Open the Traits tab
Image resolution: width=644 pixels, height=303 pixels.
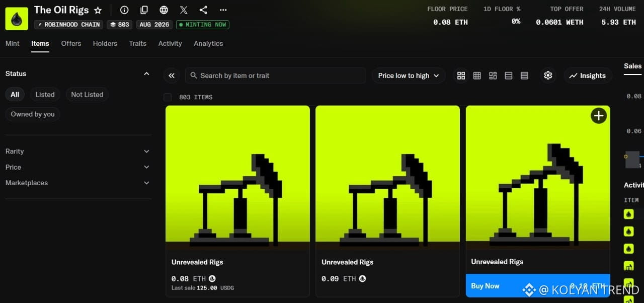click(x=137, y=43)
